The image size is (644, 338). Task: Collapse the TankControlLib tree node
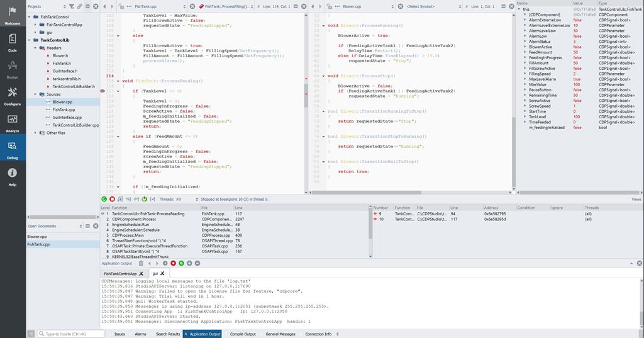point(30,40)
